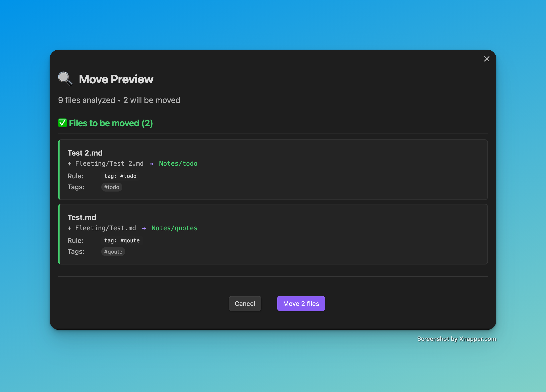
Task: Select the #qoute tag pill
Action: coord(113,252)
